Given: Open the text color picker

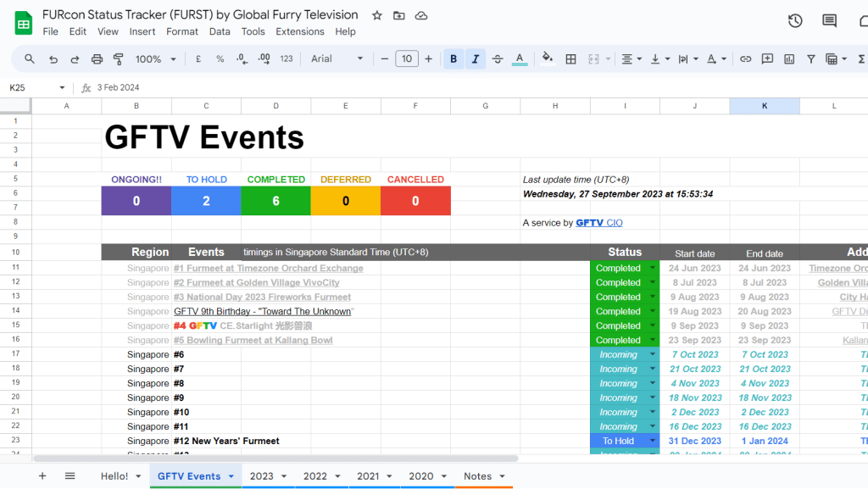Looking at the screenshot, I should (520, 59).
